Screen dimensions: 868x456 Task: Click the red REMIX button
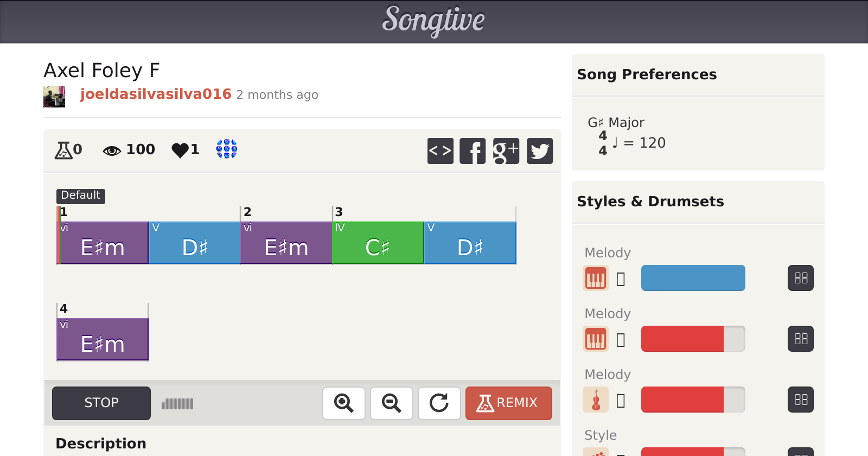coord(508,403)
